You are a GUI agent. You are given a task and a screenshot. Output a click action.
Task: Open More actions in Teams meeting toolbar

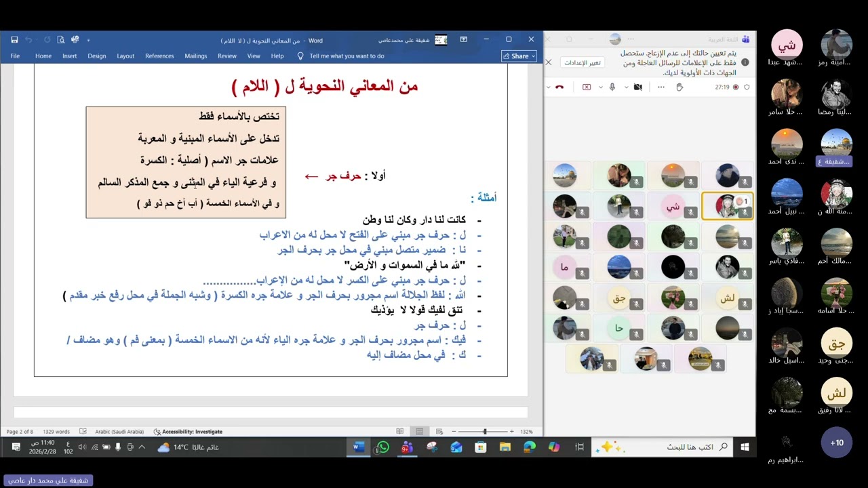pos(661,87)
